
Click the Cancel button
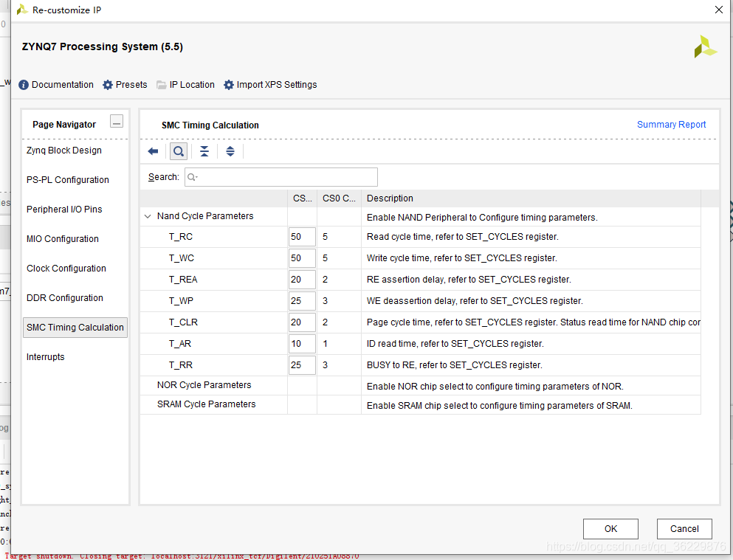click(684, 529)
